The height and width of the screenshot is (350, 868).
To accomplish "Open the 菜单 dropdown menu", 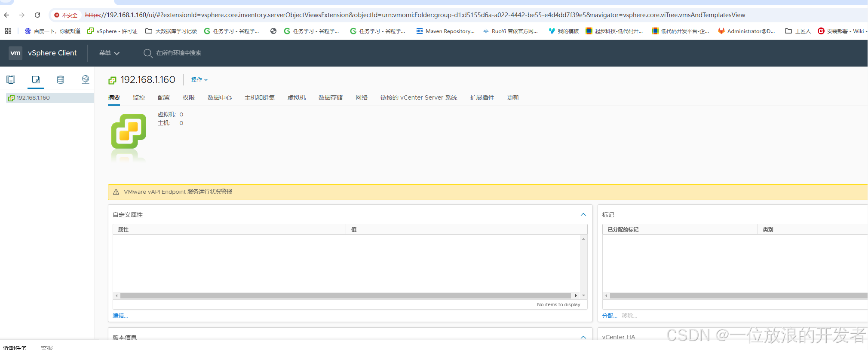I will (x=109, y=53).
